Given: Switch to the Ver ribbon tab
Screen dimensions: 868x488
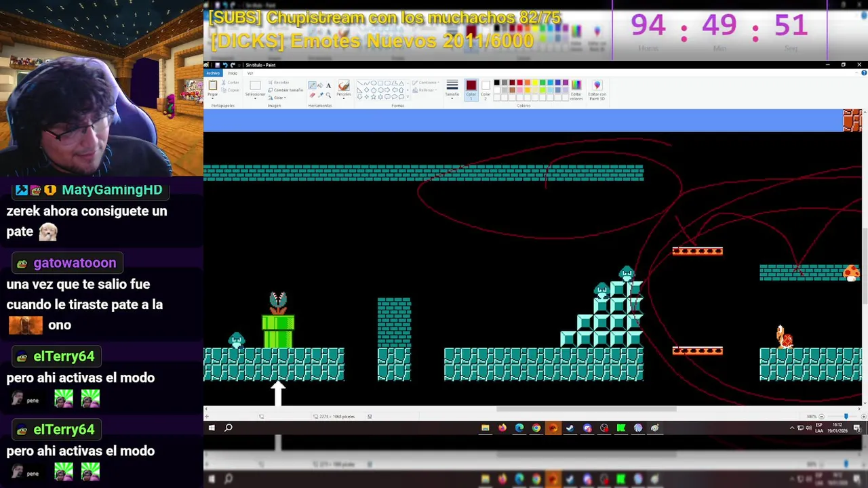Looking at the screenshot, I should 250,73.
